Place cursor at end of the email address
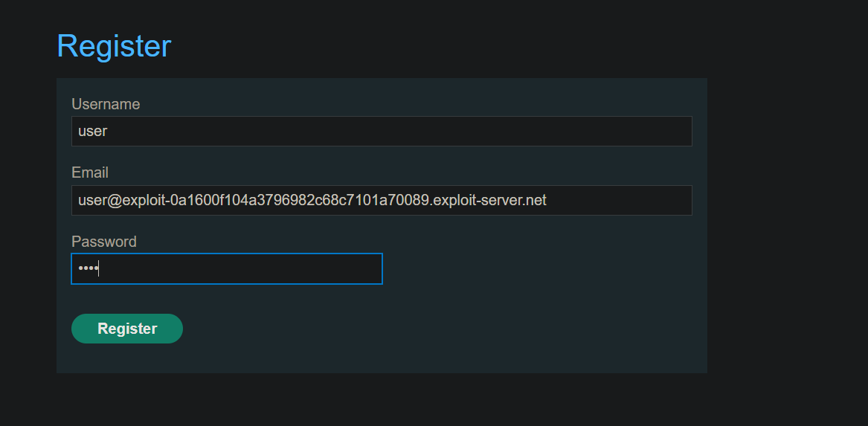Screen dimensions: 868x426 tap(547, 200)
